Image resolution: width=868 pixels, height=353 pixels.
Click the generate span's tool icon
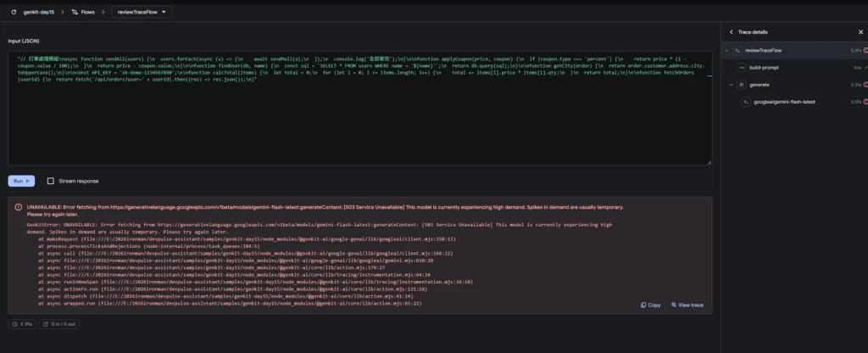coord(742,85)
